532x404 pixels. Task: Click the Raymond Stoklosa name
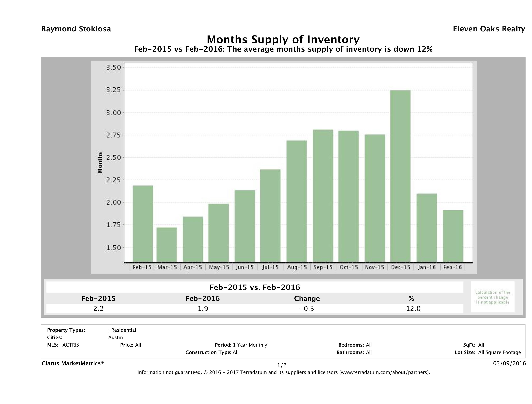(x=76, y=29)
